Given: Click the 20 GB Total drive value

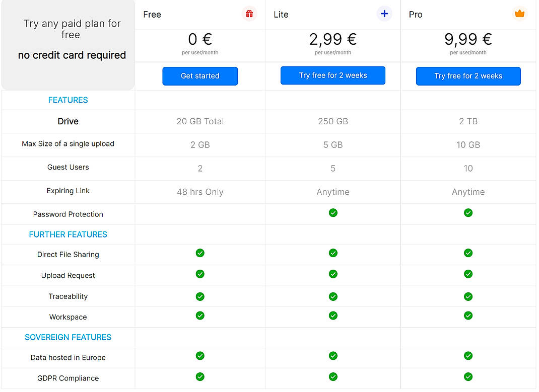Looking at the screenshot, I should pyautogui.click(x=200, y=121).
